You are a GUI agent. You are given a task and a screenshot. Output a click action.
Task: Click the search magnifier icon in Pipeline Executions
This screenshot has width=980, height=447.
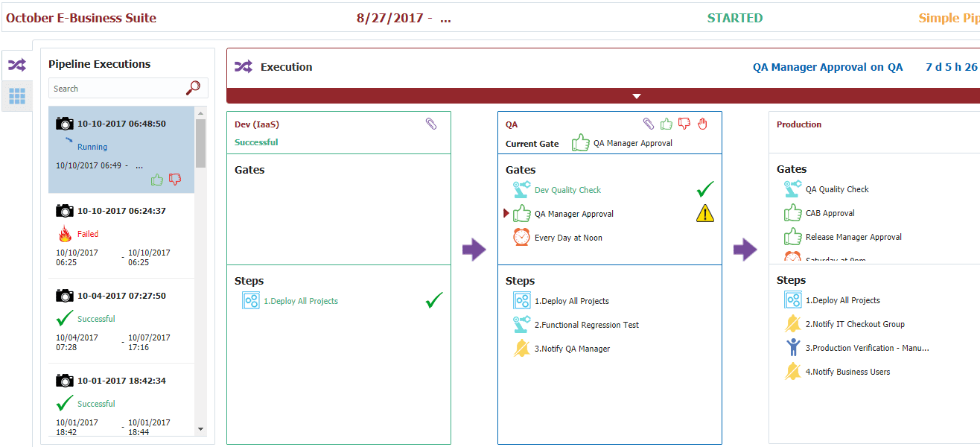tap(193, 88)
